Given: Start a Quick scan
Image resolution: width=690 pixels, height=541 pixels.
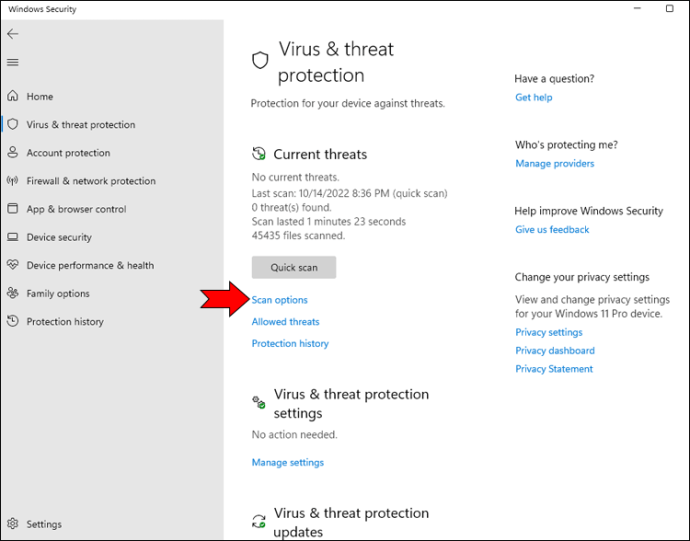Looking at the screenshot, I should (x=294, y=267).
